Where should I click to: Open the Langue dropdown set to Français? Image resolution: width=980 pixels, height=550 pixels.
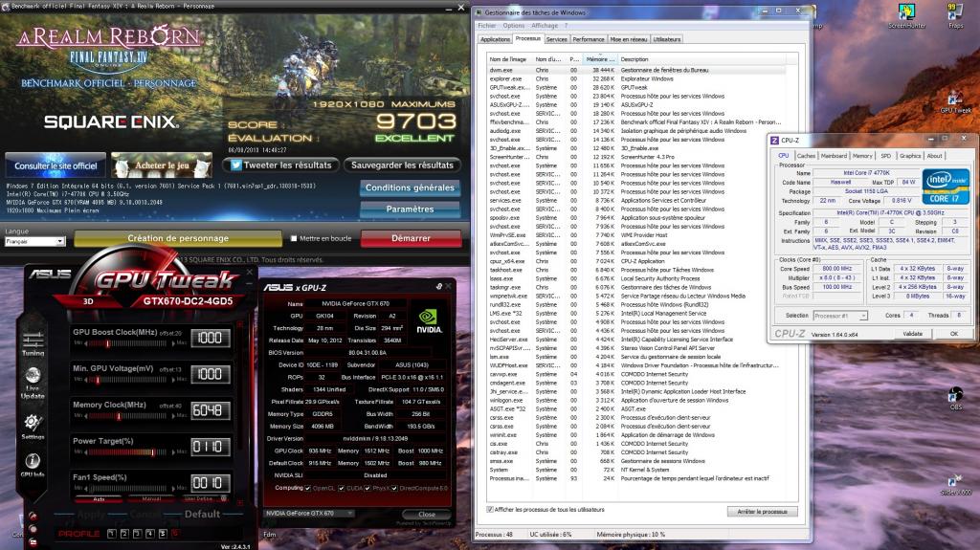point(34,242)
